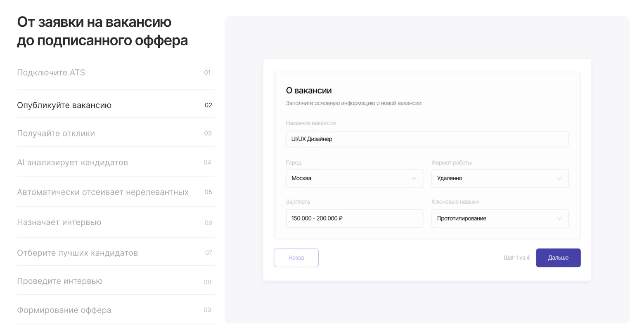
Task: Switch to the Получайте отклики step
Action: pyautogui.click(x=116, y=133)
